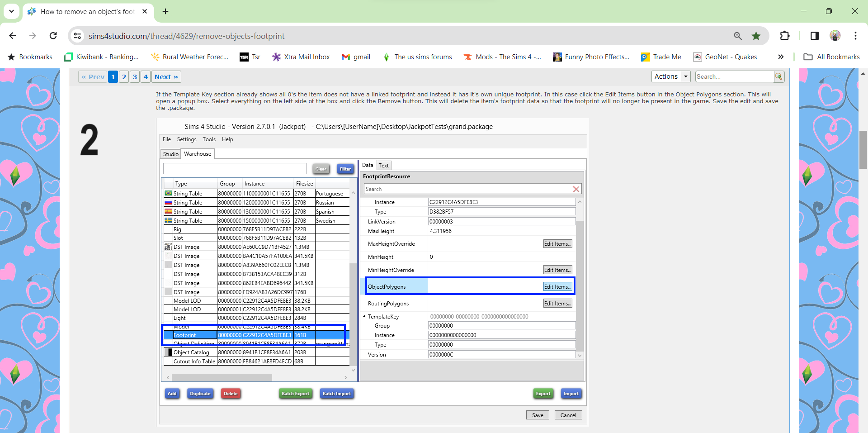Viewport: 868px width, 433px height.
Task: Reload the current page
Action: 53,36
